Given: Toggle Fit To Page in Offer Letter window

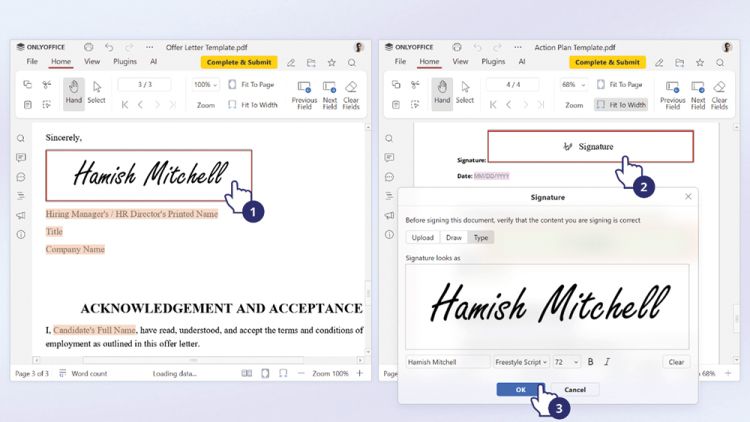Looking at the screenshot, I should [252, 85].
